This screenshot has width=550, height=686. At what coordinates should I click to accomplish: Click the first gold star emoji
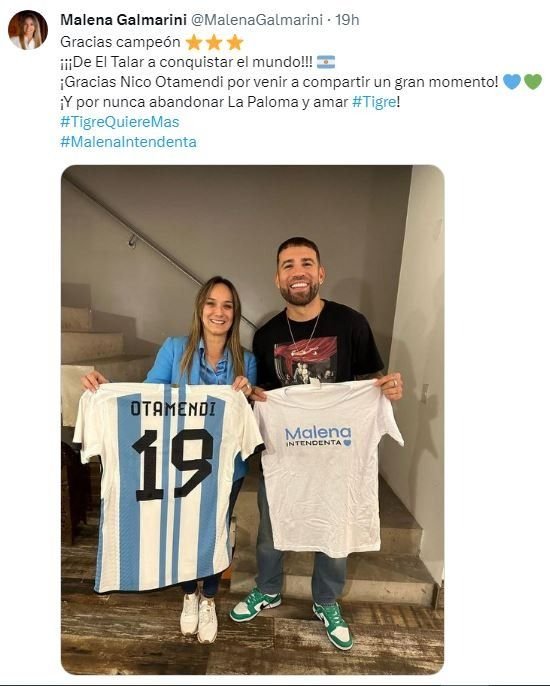(193, 42)
